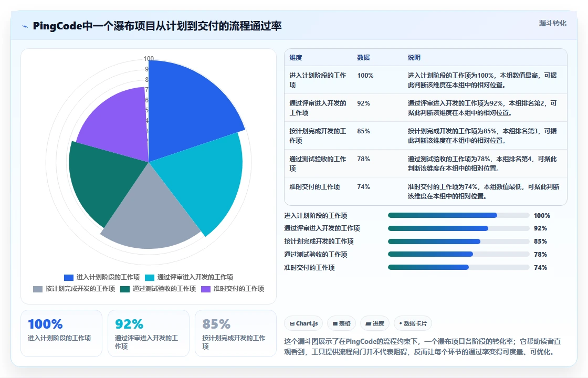Viewport: 588px width, 378px height.
Task: Click progress label 通过测试验收的工作项
Action: coord(316,255)
